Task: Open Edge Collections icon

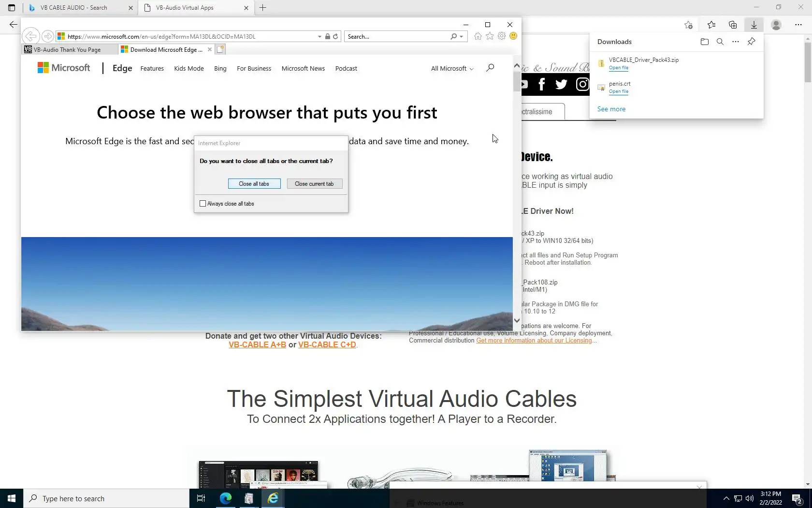Action: (733, 25)
